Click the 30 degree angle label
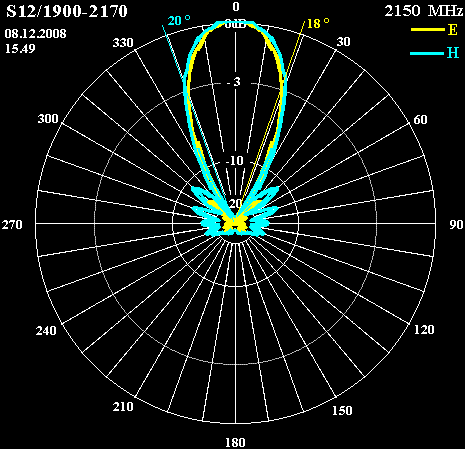Viewport: 465px width, 449px height. (343, 41)
